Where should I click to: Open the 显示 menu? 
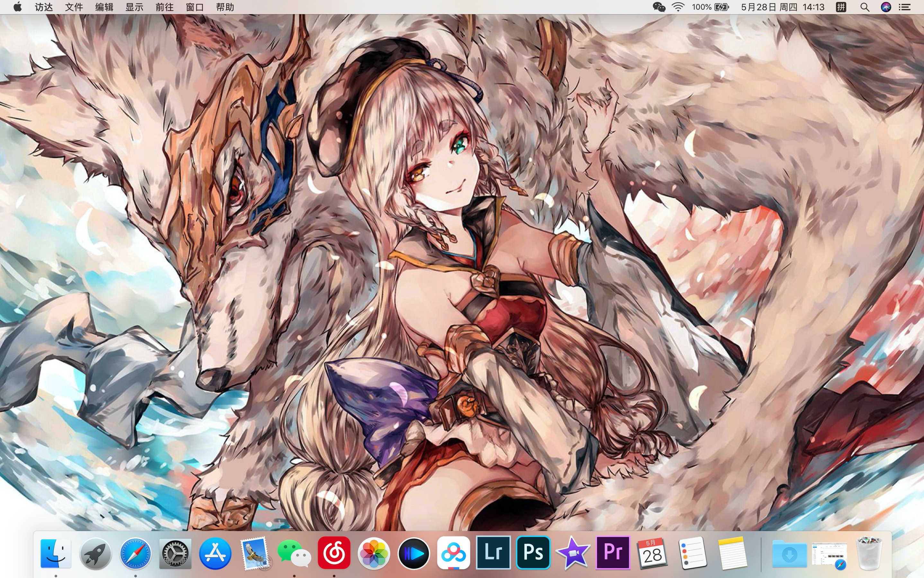click(x=134, y=7)
